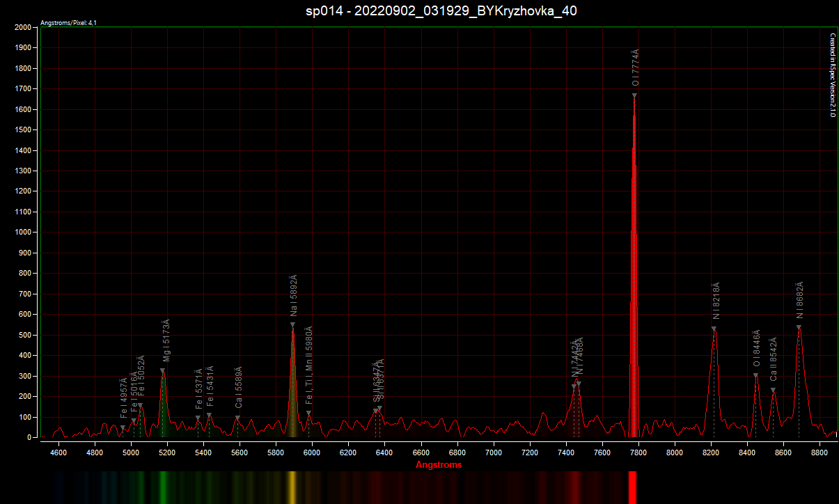This screenshot has width=839, height=504.
Task: Select the Fe I, Ti I, Mn II 5980Å marker
Action: tap(309, 413)
